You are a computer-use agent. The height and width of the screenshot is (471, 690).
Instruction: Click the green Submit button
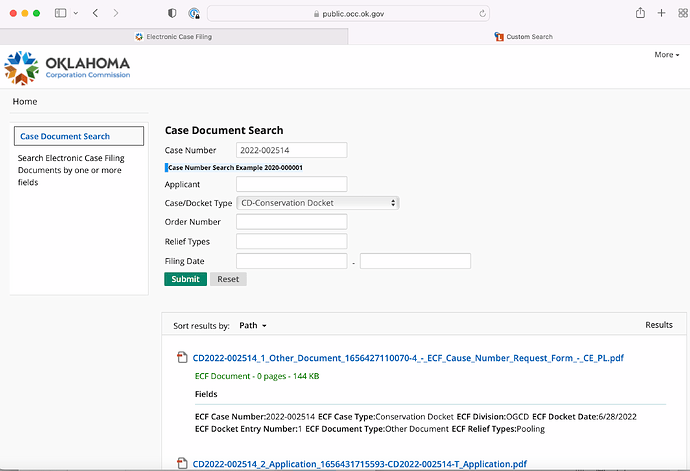coord(185,279)
